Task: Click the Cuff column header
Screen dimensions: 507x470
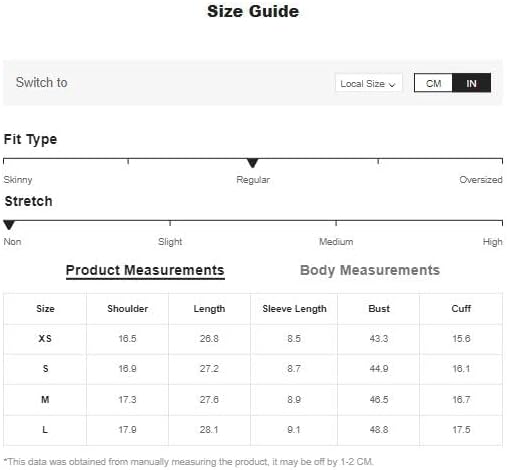Action: point(461,309)
